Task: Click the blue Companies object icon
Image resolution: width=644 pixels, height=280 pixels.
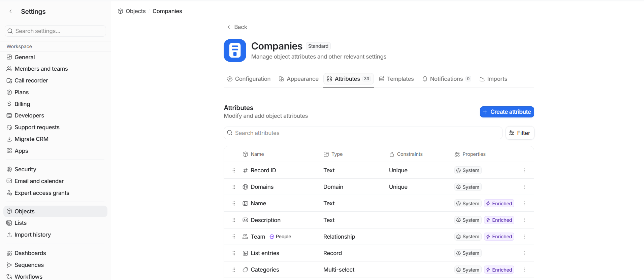Action: (x=235, y=50)
